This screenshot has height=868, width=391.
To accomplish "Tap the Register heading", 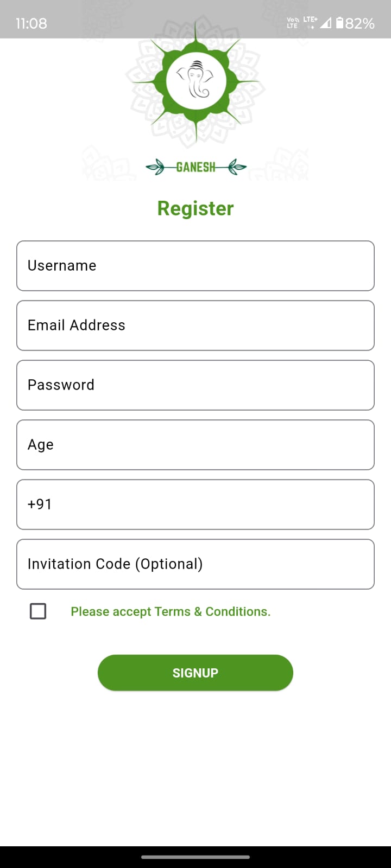I will click(x=195, y=208).
